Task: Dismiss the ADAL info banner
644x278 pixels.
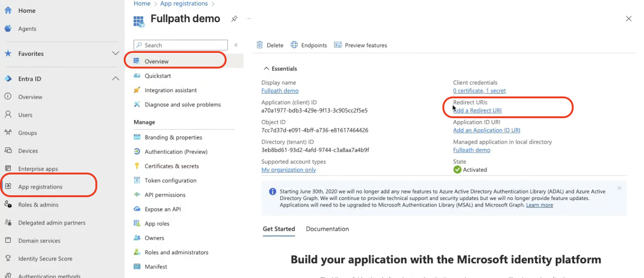Action: click(619, 188)
